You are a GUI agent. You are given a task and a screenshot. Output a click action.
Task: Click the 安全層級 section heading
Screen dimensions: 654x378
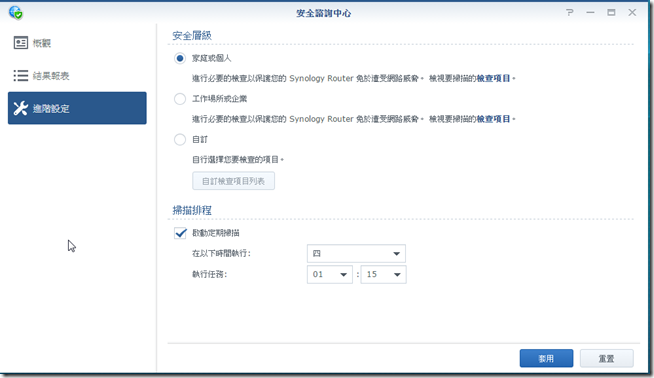coord(192,35)
